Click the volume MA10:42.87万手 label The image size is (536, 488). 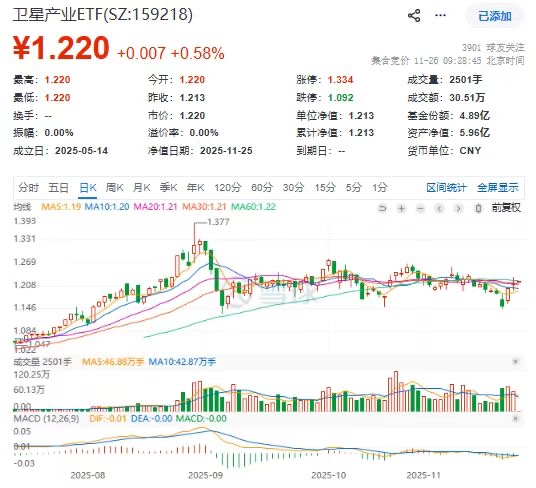182,362
